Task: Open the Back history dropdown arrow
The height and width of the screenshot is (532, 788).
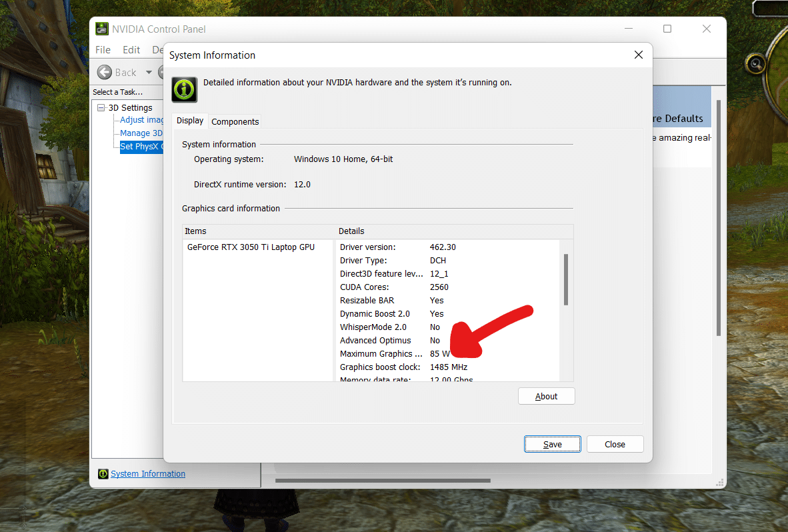Action: click(149, 73)
